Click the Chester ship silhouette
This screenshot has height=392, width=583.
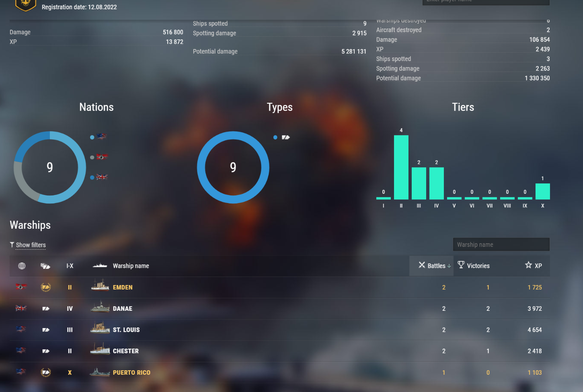[x=100, y=349]
